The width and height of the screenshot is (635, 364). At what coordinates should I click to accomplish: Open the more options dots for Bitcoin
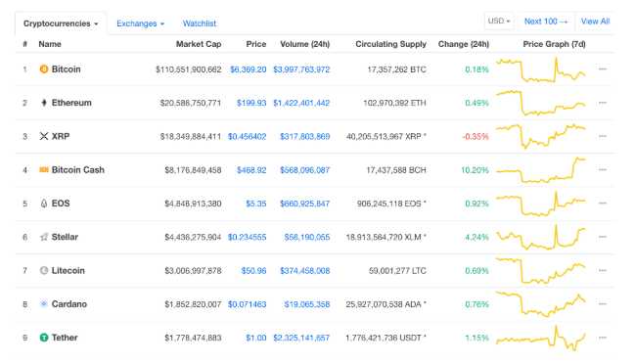[x=602, y=69]
